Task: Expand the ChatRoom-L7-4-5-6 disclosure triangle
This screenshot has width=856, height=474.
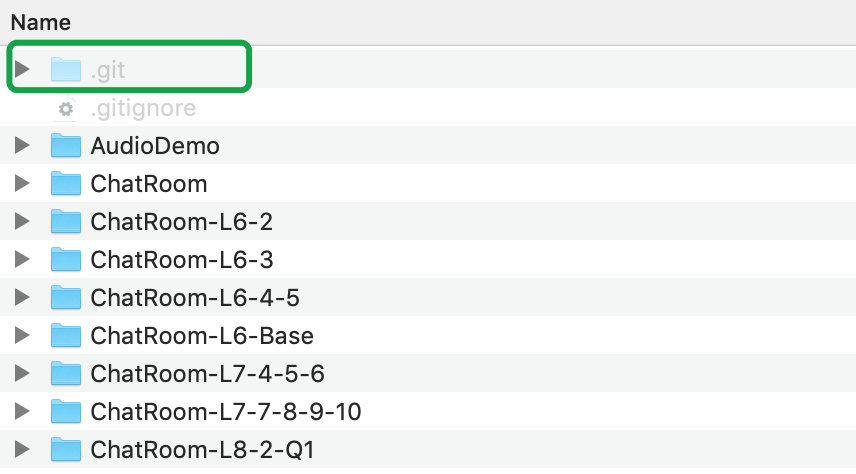Action: pos(22,374)
